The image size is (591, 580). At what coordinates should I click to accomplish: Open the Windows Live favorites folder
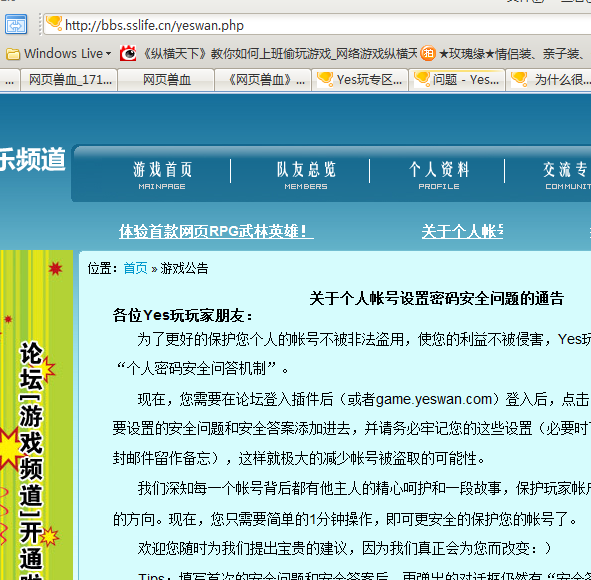[x=59, y=54]
